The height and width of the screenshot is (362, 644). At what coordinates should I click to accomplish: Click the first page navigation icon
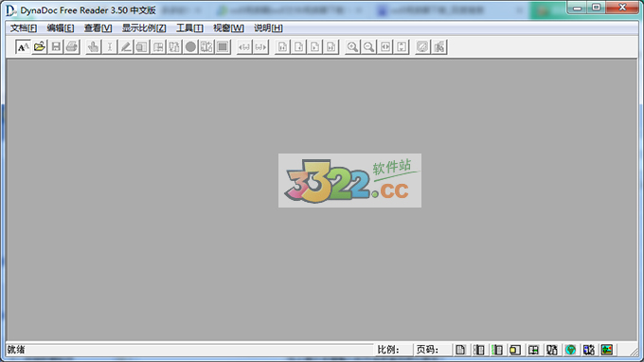282,46
